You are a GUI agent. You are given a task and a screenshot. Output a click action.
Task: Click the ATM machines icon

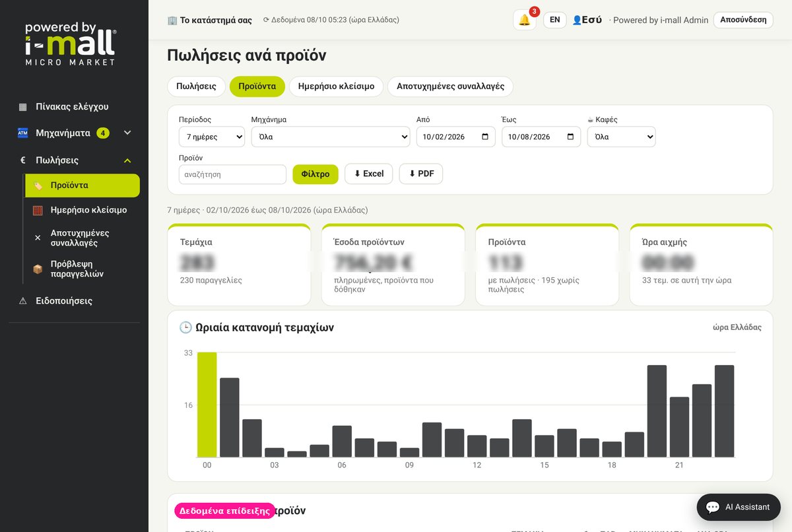(x=22, y=133)
